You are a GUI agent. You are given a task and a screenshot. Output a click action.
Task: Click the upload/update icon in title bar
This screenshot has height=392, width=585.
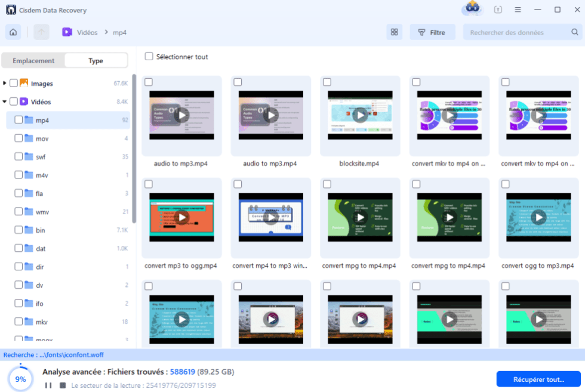498,10
